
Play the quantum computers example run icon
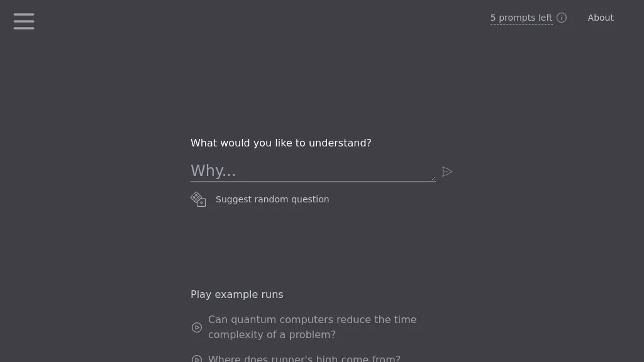point(197,327)
